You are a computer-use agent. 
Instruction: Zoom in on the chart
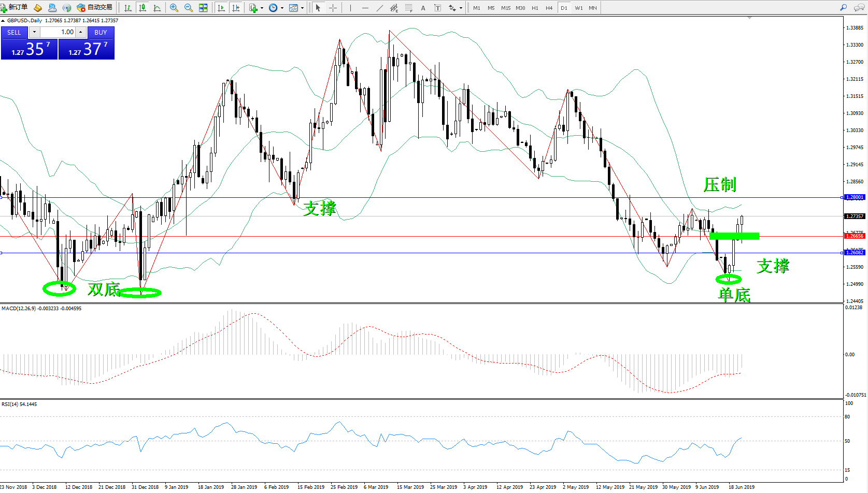pyautogui.click(x=174, y=8)
